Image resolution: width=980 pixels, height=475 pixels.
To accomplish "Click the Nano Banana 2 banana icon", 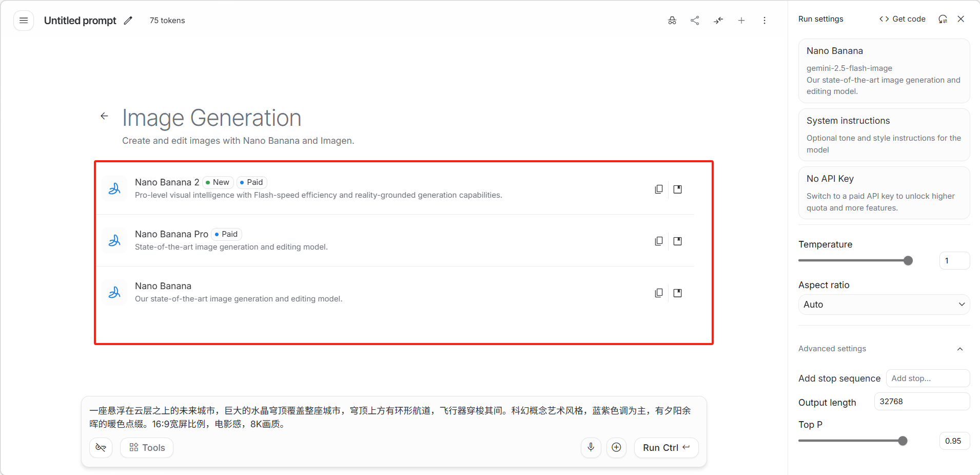I will click(114, 189).
